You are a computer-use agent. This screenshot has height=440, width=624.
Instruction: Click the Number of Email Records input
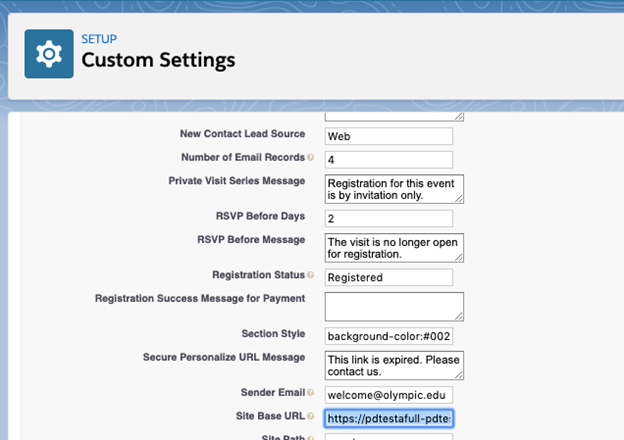click(x=388, y=159)
